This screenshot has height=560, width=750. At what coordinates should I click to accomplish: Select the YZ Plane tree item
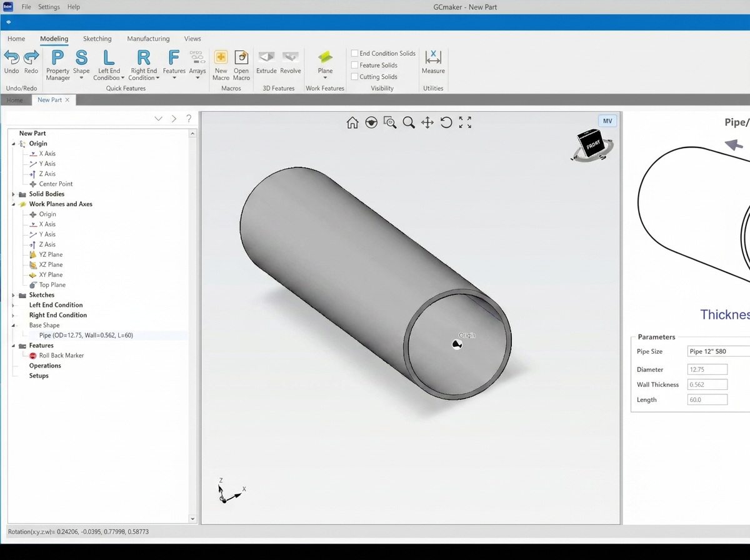pos(51,255)
